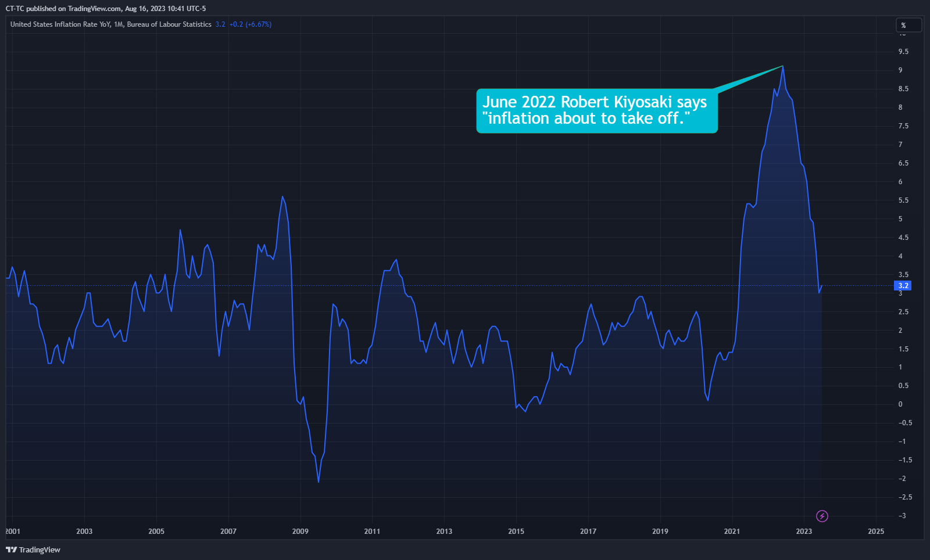Select the Robert Kiyosaki callout annotation

pyautogui.click(x=596, y=110)
